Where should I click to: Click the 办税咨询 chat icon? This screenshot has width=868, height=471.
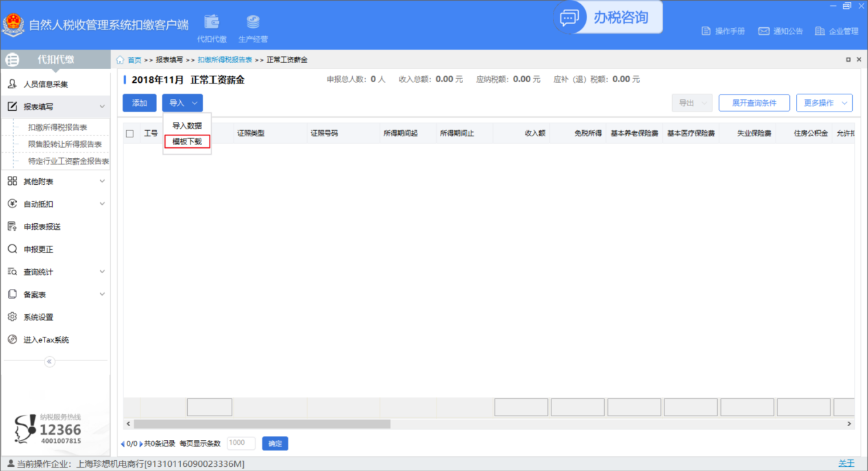click(569, 18)
